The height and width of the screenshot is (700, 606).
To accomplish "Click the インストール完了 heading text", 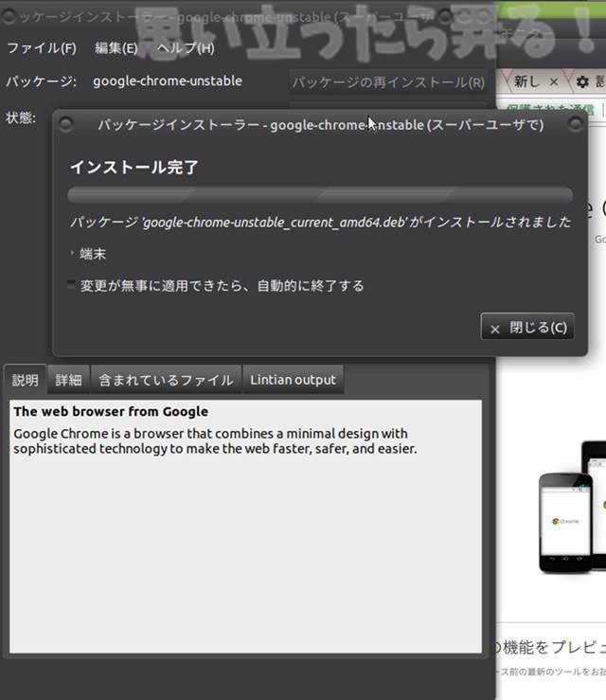I will click(x=134, y=167).
